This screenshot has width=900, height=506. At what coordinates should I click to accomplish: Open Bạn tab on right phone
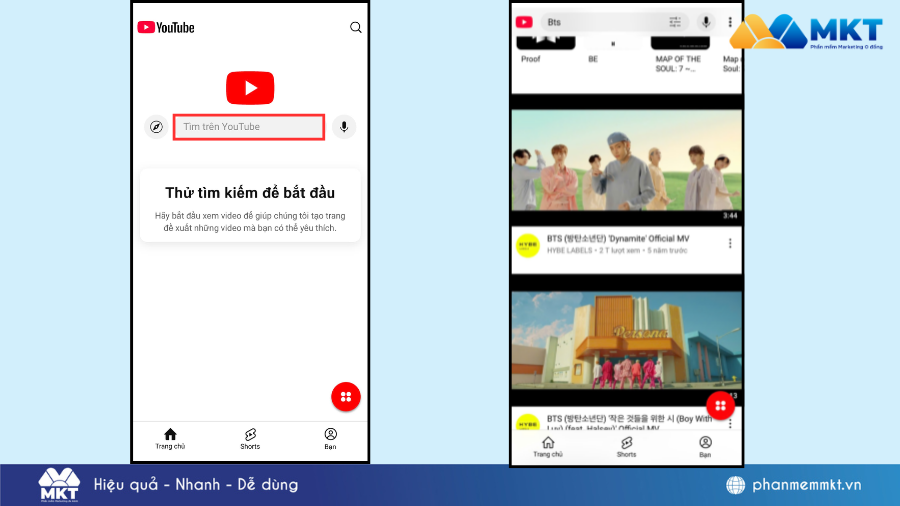click(705, 447)
